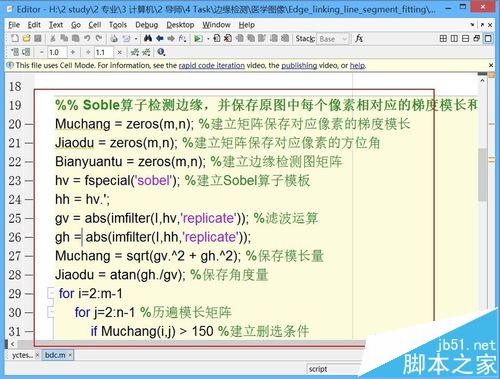Toggle breakpoint on line 28 dash
Screen dimensions: 500x379
tap(29, 275)
